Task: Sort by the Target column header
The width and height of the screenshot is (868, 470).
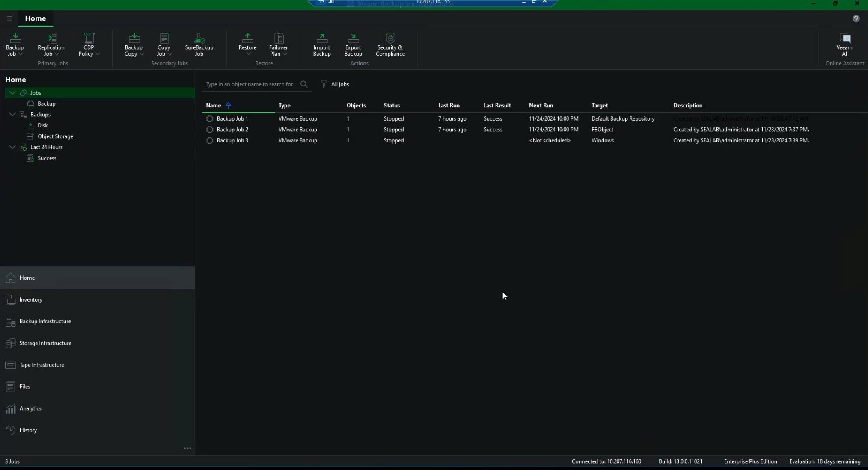Action: point(599,105)
